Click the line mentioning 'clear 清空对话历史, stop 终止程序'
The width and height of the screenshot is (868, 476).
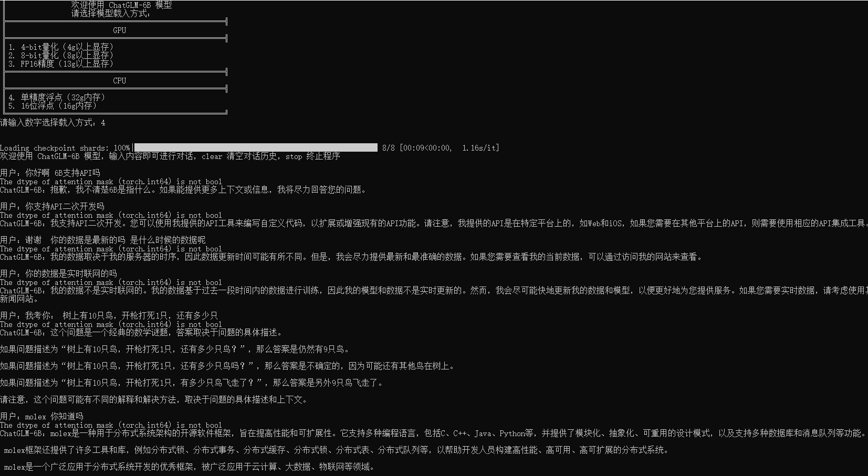tap(170, 156)
